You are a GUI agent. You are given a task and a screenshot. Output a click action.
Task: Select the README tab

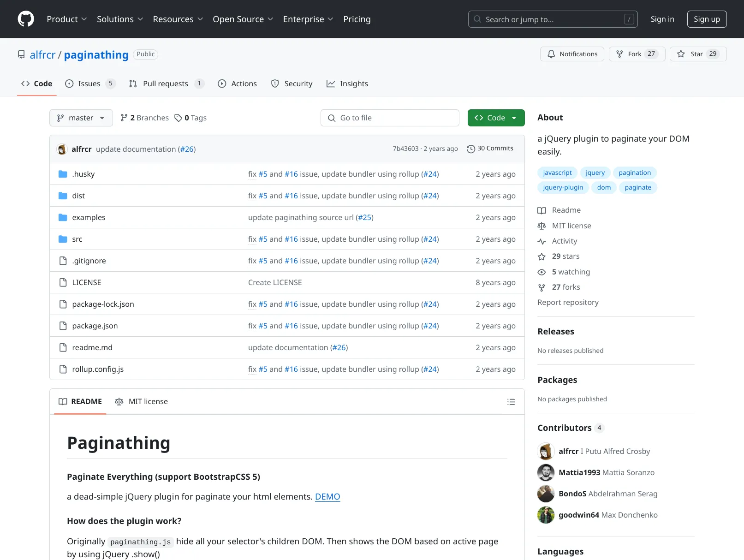click(80, 401)
